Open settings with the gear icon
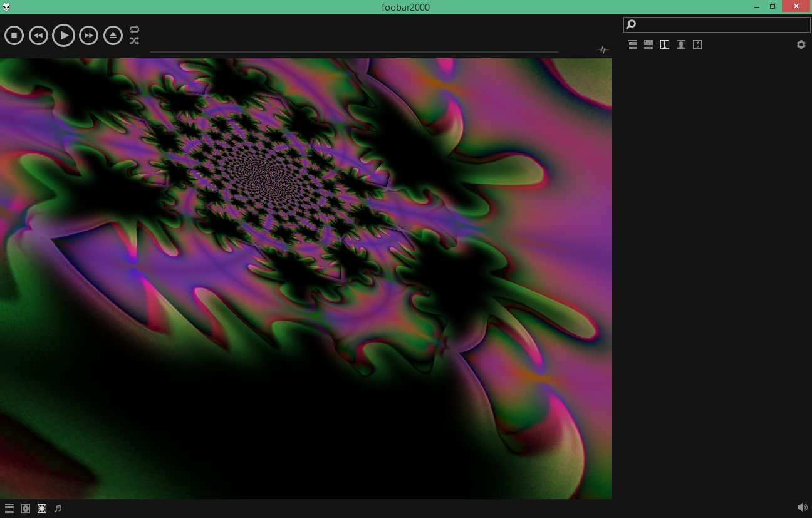Viewport: 812px width, 518px height. [801, 44]
